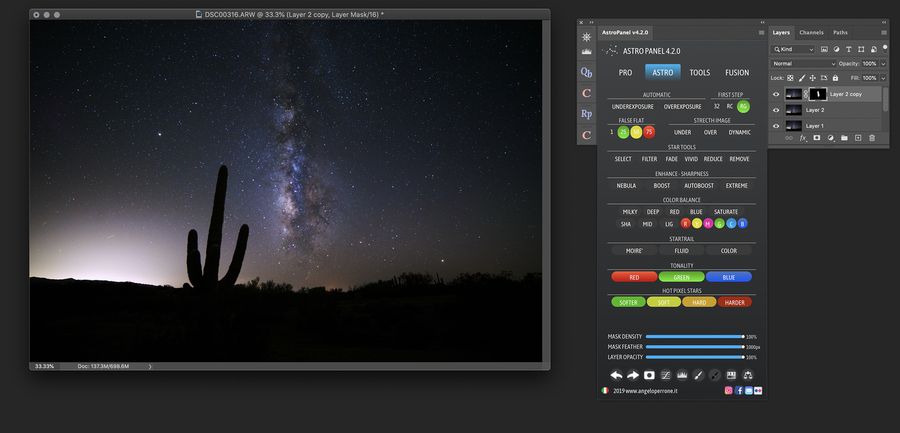Open the layer Opacity dropdown arrow
900x433 pixels.
click(x=882, y=63)
